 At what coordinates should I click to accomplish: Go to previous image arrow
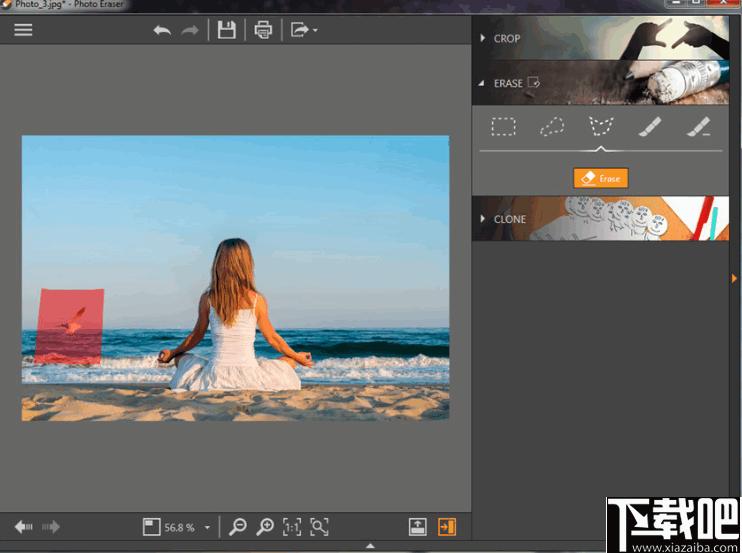point(24,527)
